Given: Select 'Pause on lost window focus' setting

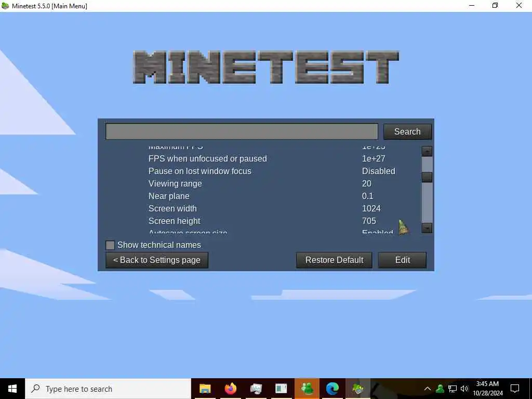Looking at the screenshot, I should (263, 171).
